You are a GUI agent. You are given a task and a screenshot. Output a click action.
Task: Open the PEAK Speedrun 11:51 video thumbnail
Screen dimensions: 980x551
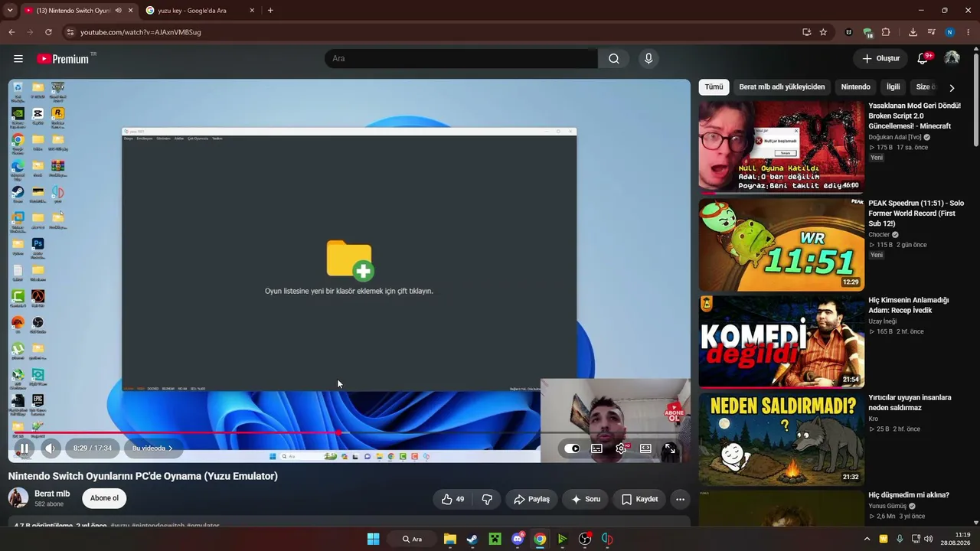pos(782,245)
